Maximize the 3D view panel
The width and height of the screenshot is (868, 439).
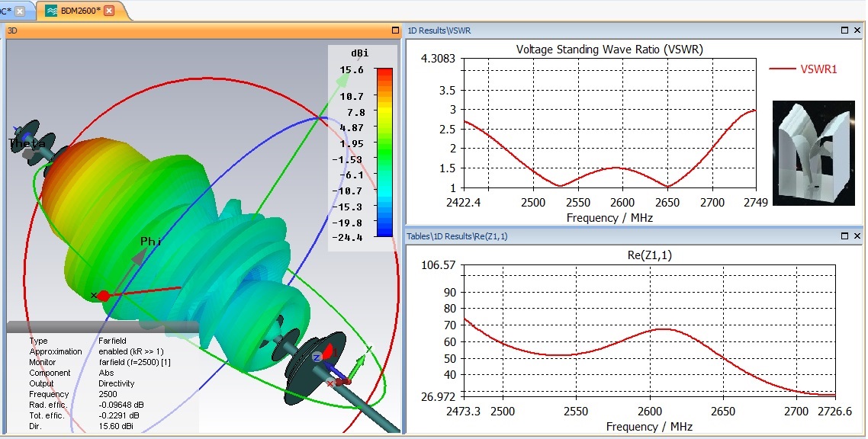[395, 30]
